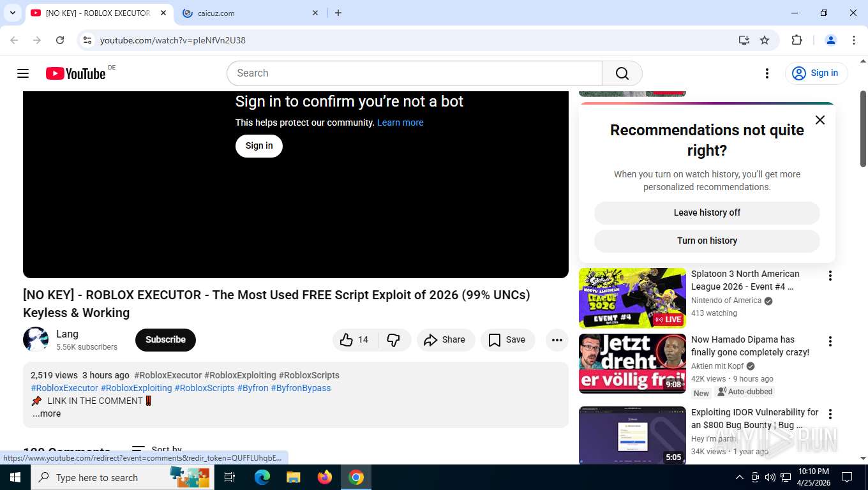Open the #ByfronBypass hashtag link
The image size is (868, 490).
(301, 388)
